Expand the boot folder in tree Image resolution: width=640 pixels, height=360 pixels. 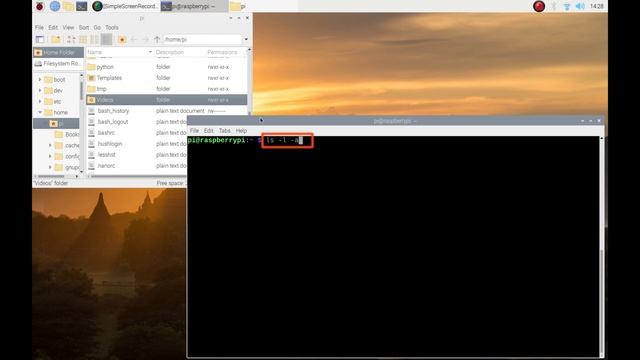tap(40, 79)
